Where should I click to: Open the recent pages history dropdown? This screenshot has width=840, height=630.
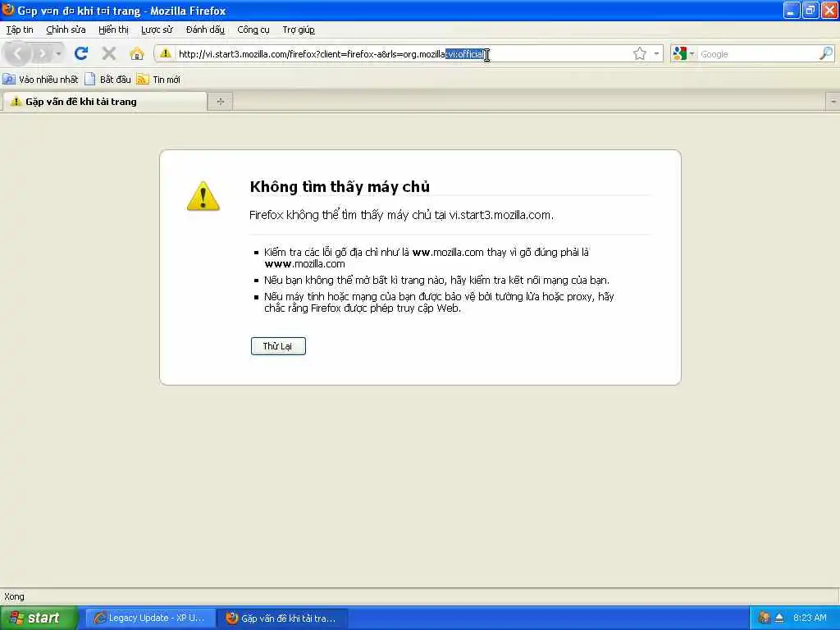pos(58,53)
